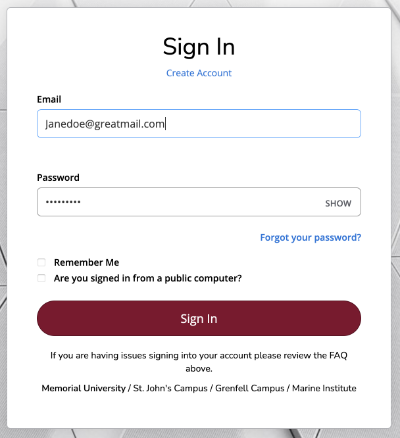Reveal password with the SHOW button
400x438 pixels.
(x=338, y=203)
